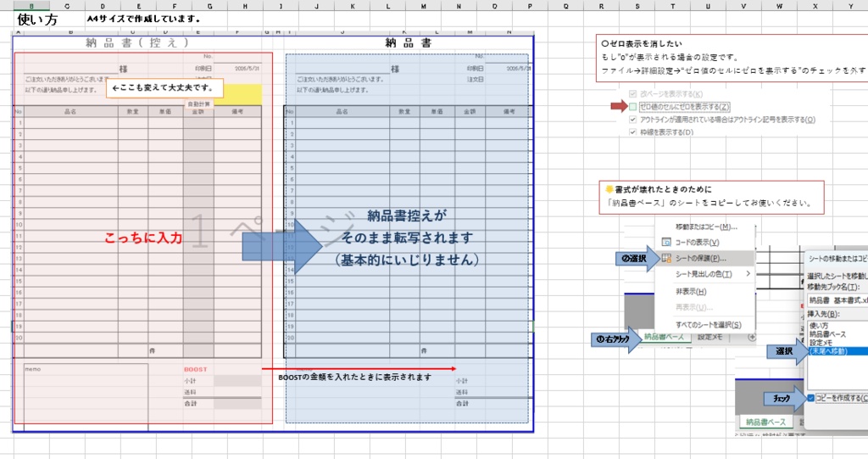Screen dimensions: 868x459
Task: Uncheck the 枠線を表示する(D) checkbox
Action: (x=632, y=132)
